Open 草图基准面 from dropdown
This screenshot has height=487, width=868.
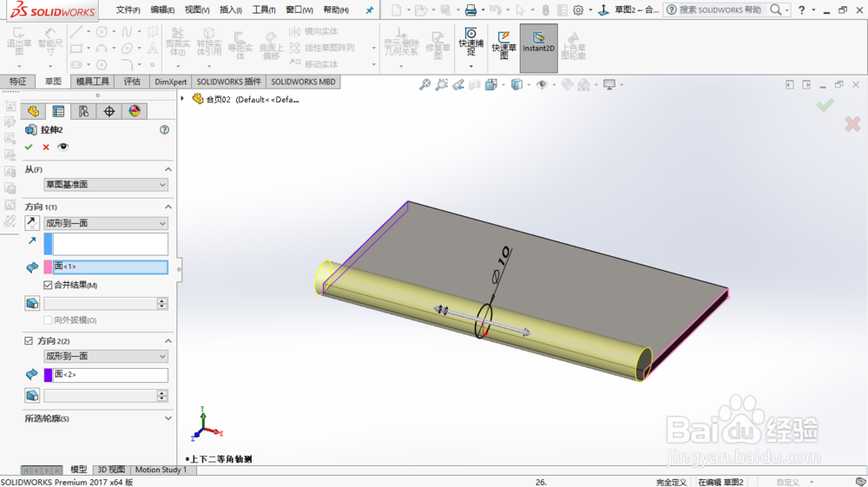coord(106,184)
